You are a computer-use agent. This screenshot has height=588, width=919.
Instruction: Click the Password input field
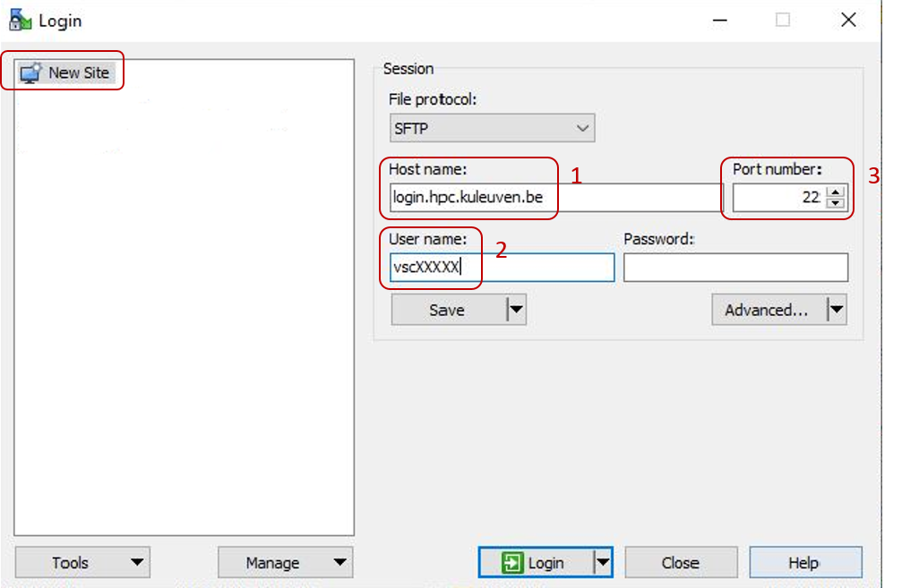click(735, 268)
